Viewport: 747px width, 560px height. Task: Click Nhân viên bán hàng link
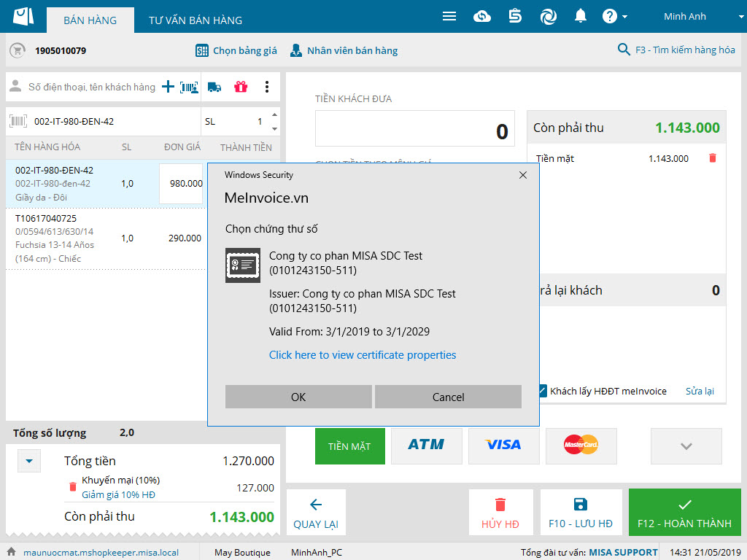coord(352,50)
